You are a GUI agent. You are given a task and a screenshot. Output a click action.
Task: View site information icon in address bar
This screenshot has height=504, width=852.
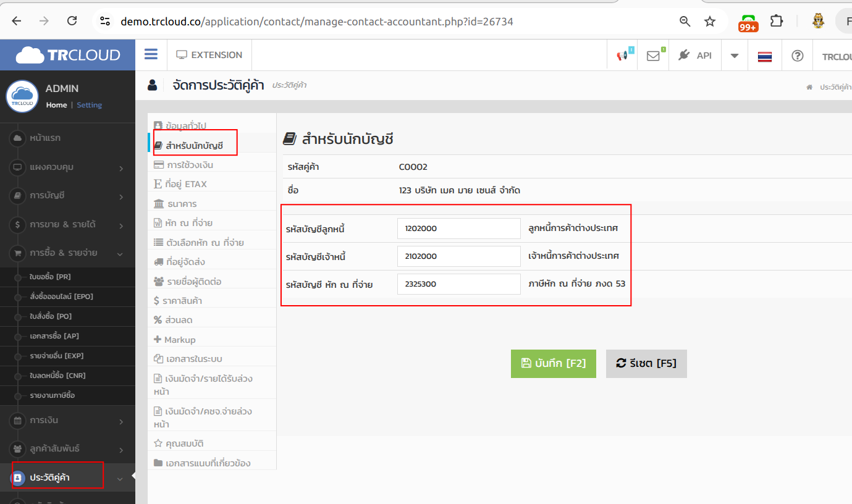click(105, 22)
